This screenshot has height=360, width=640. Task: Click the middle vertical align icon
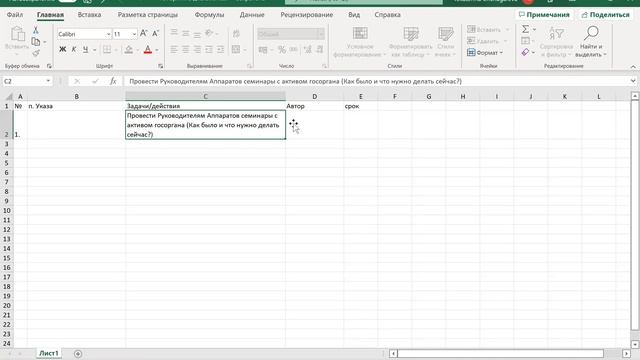[186, 34]
